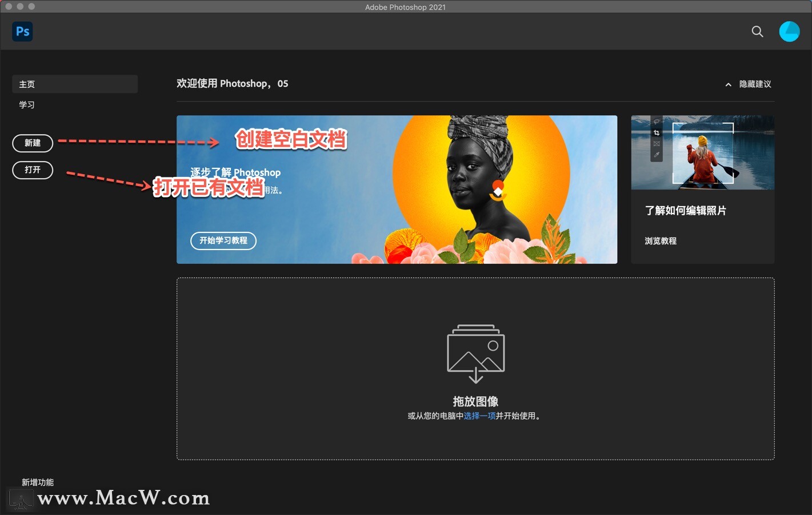
Task: Click the window title Adobe Photoshop 2021
Action: [x=405, y=7]
